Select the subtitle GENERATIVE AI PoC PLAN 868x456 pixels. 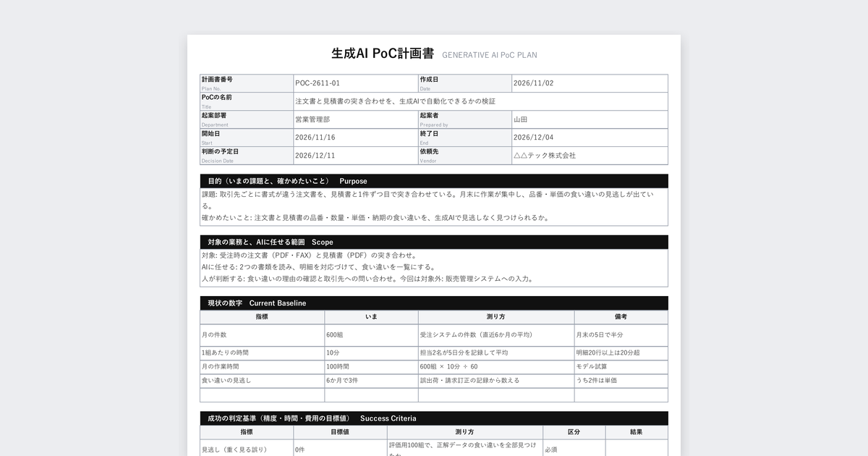(x=489, y=55)
